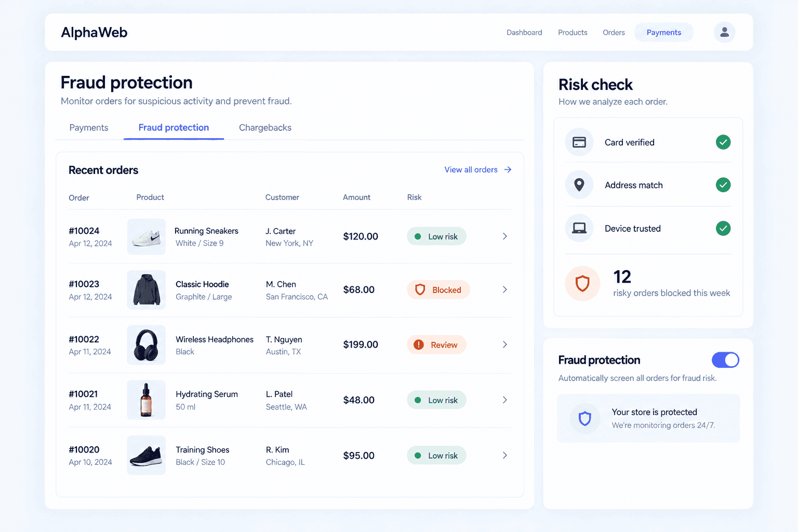The height and width of the screenshot is (532, 798).
Task: Open the Running Sneakers product thumbnail
Action: coord(147,236)
